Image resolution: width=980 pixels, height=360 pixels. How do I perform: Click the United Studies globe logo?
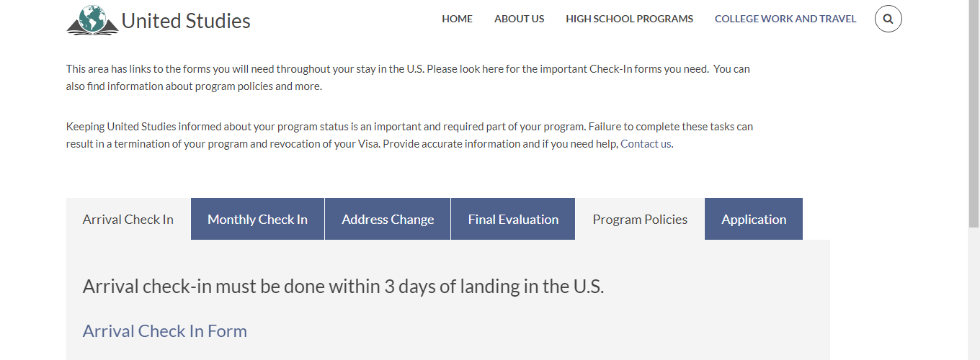[x=92, y=20]
